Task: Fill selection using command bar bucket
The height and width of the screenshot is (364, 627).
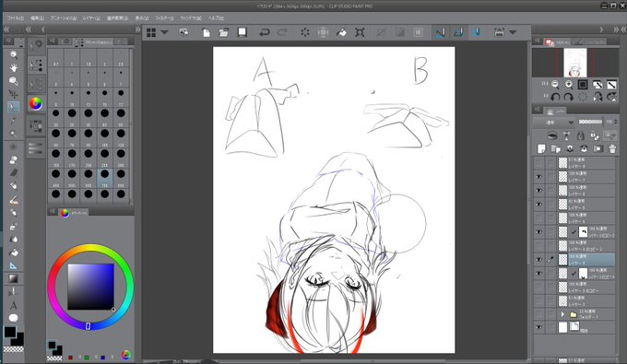Action: click(341, 33)
